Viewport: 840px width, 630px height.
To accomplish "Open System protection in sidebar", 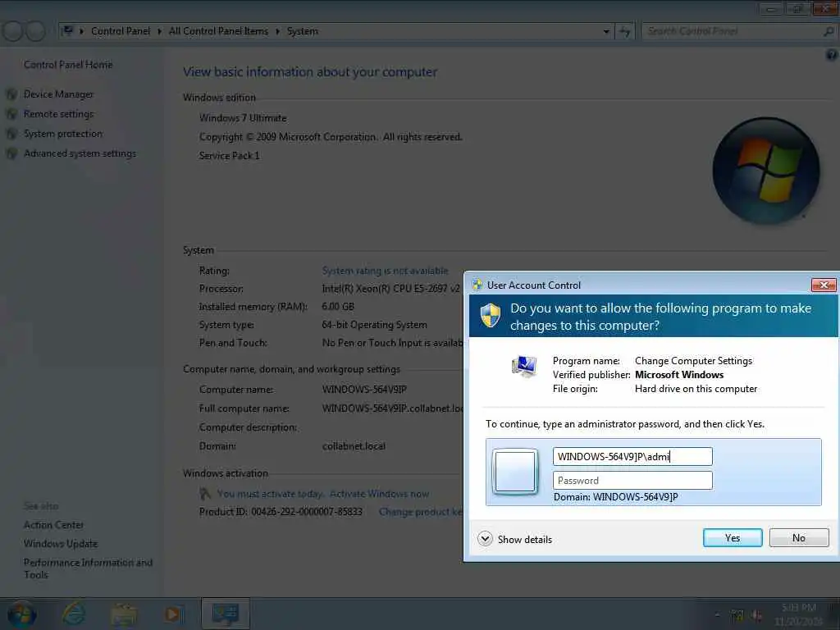I will [x=63, y=134].
